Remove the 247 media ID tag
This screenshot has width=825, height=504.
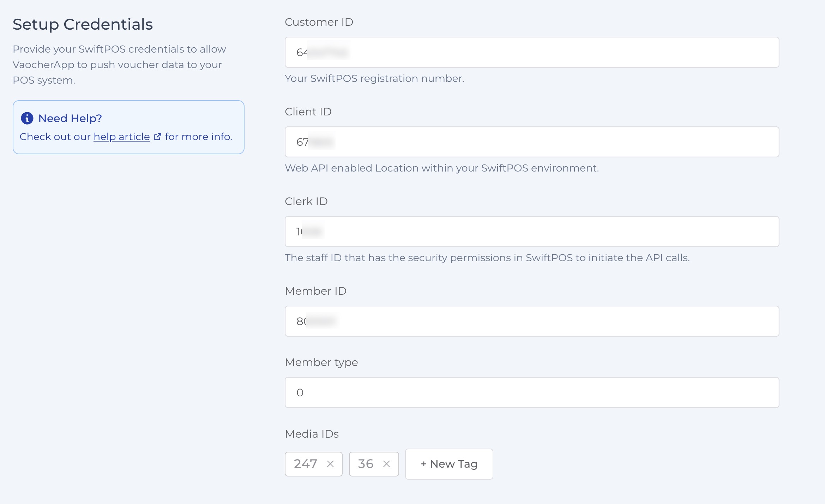[330, 464]
